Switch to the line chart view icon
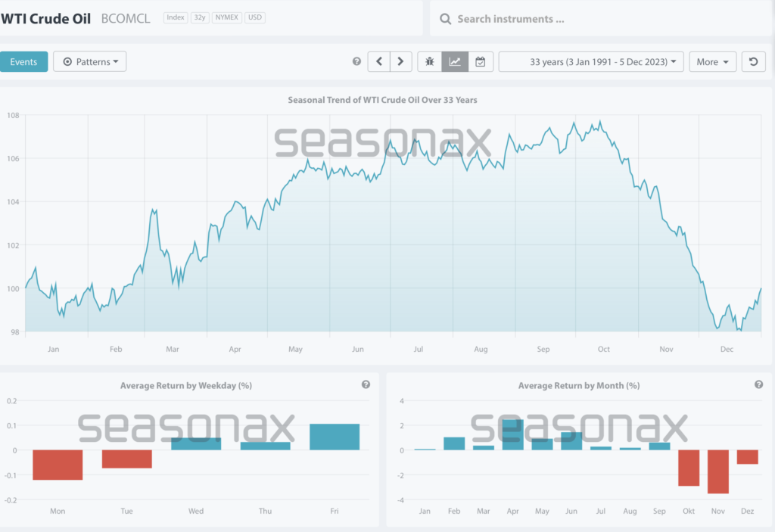775x532 pixels. [x=455, y=61]
